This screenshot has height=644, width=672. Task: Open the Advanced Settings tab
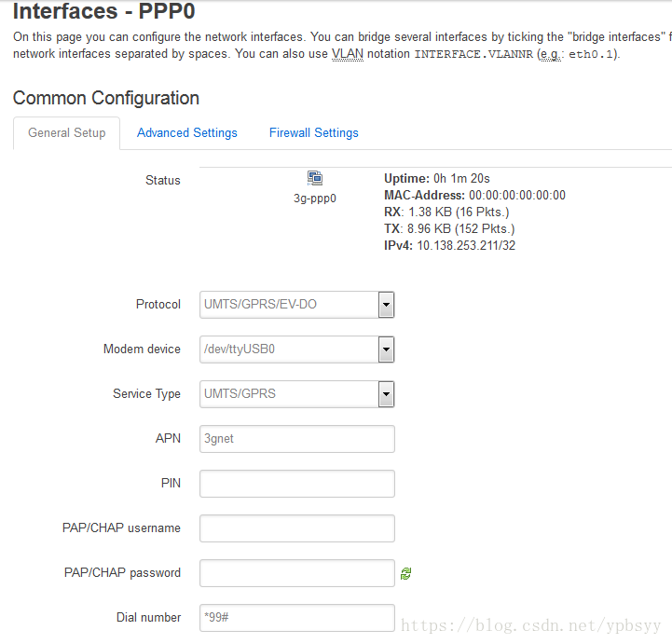pyautogui.click(x=187, y=133)
